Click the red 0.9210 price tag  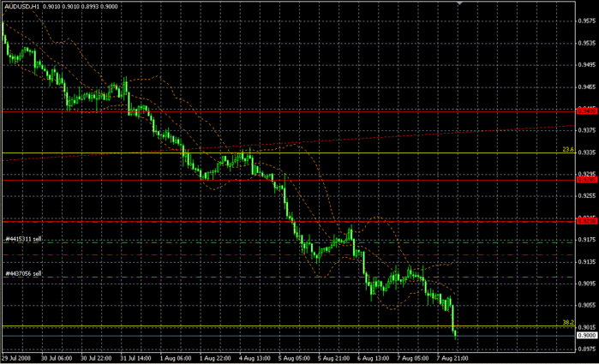[587, 221]
